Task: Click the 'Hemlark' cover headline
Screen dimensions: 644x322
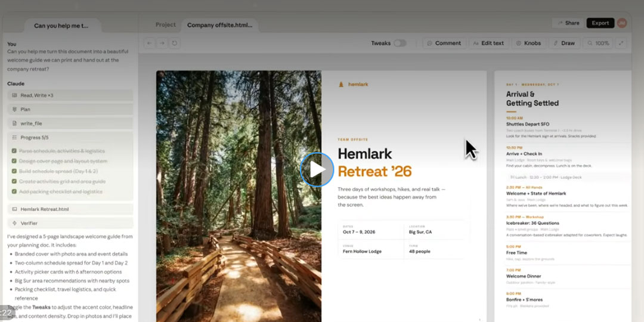Action: [x=365, y=154]
